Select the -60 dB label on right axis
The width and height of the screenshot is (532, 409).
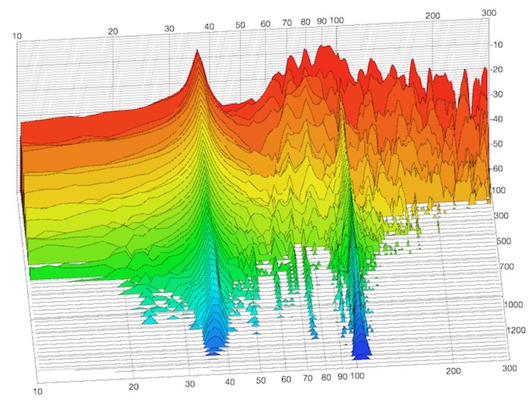499,168
